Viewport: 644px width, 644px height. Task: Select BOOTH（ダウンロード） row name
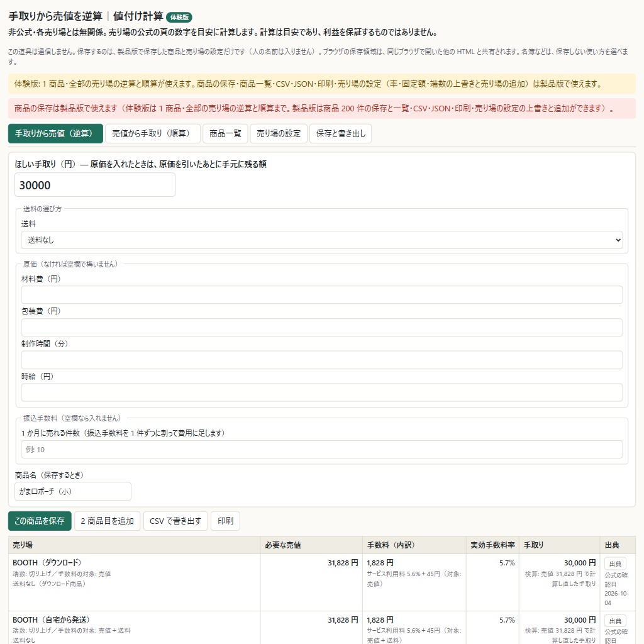[x=47, y=563]
